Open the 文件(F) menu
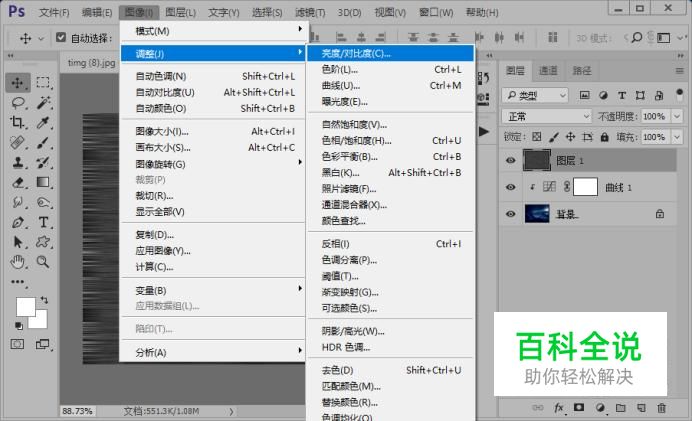The height and width of the screenshot is (421, 692). click(x=54, y=12)
